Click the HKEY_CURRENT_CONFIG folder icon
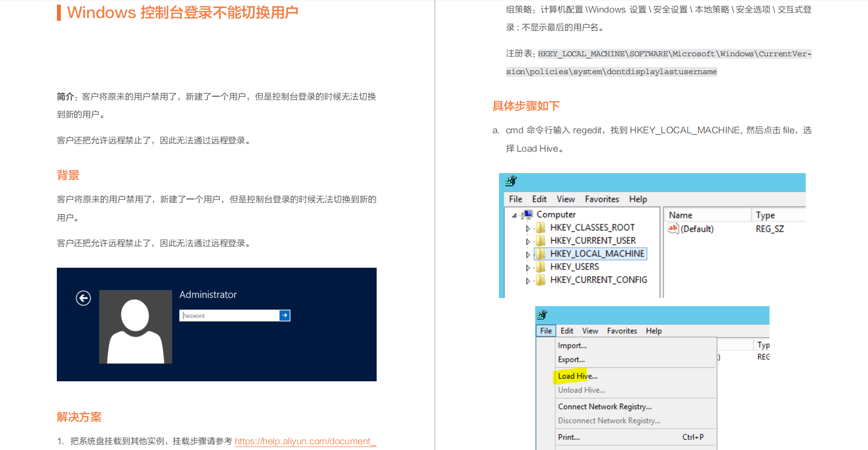This screenshot has height=450, width=868. [x=541, y=280]
